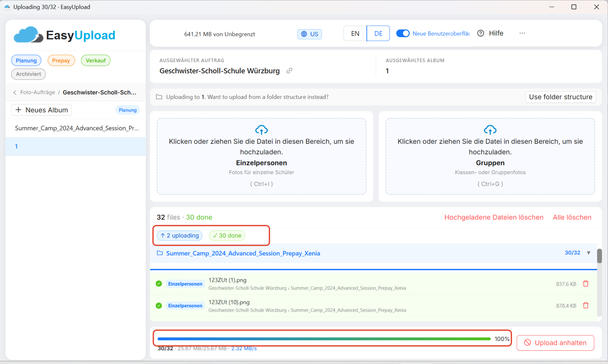Open the Foto-Aufträge breadcrumb link
Screen dimensions: 608x364
pyautogui.click(x=38, y=92)
